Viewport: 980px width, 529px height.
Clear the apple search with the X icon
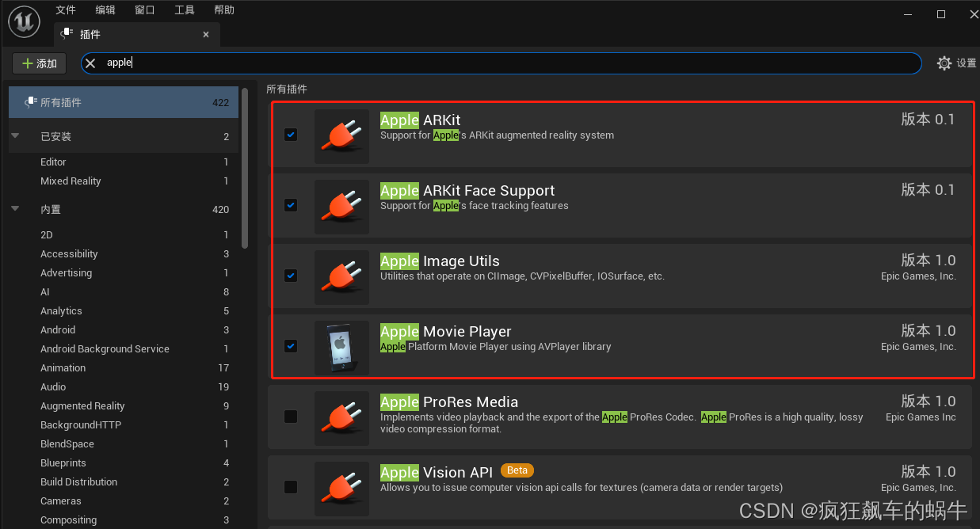tap(90, 63)
